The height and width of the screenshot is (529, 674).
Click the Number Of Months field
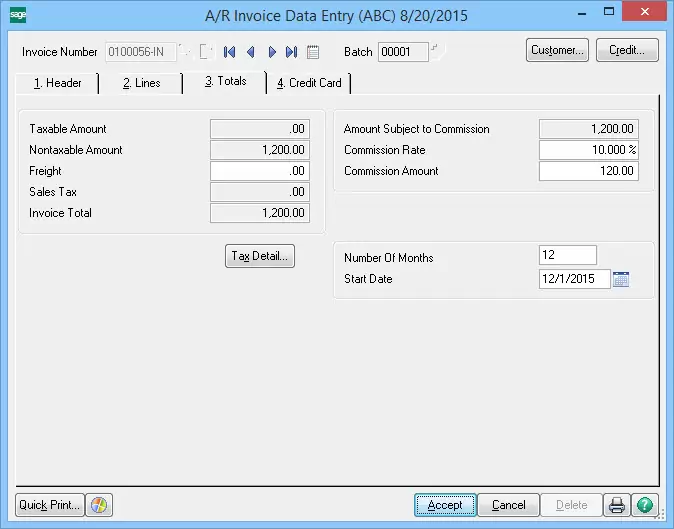pos(567,256)
